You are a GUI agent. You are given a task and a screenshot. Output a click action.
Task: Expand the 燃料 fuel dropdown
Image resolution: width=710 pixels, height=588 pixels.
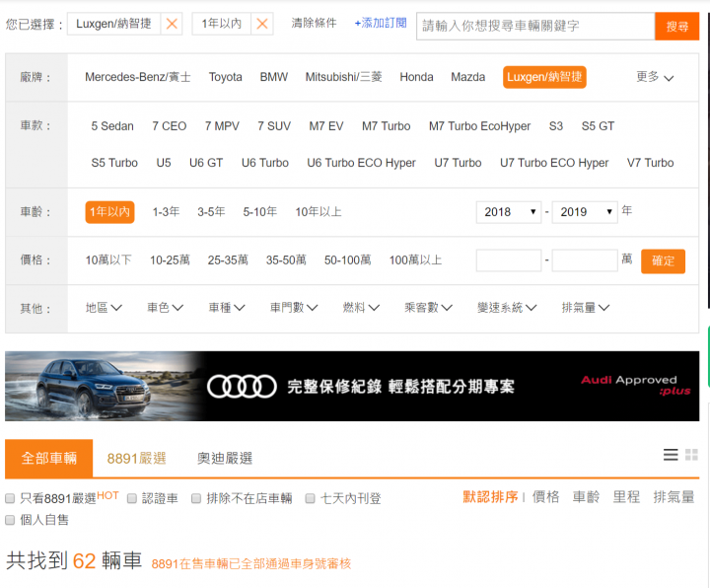(x=361, y=308)
